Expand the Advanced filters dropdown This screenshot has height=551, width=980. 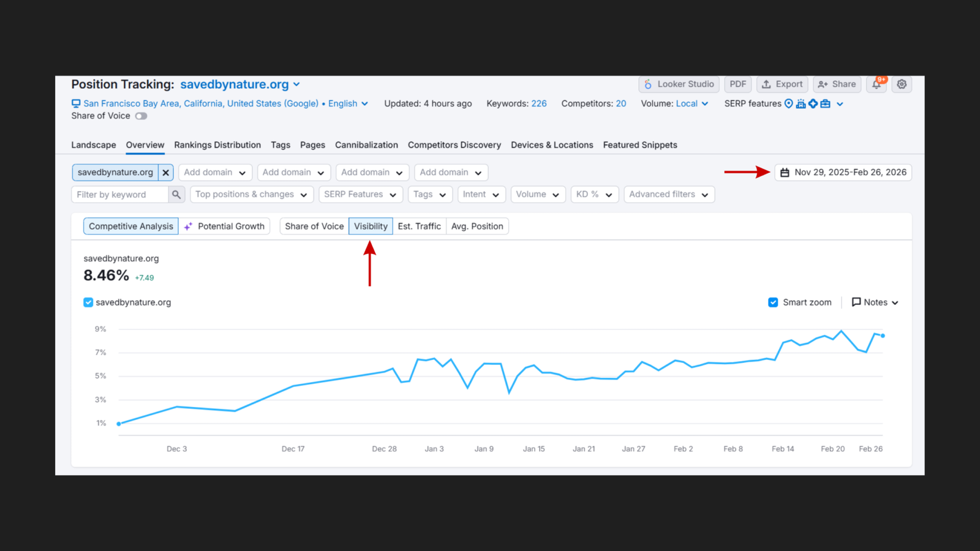point(669,194)
